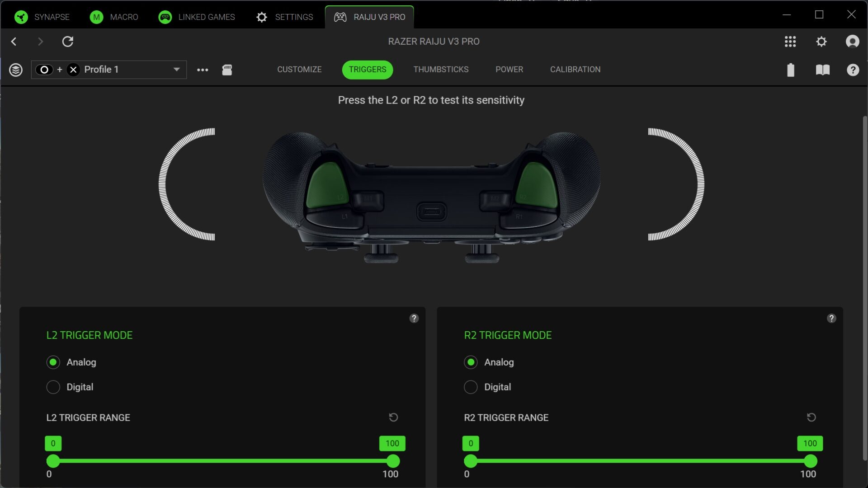
Task: Click the refresh icon in navigation bar
Action: pyautogui.click(x=68, y=42)
